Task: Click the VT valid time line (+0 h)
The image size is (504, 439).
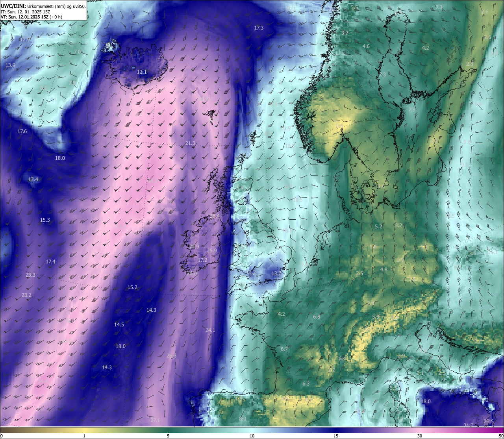Action: click(31, 17)
